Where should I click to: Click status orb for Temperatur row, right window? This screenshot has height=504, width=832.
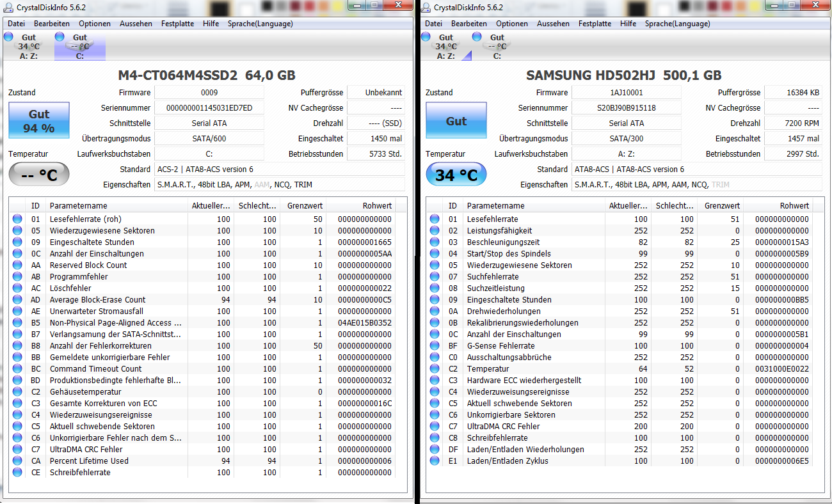pyautogui.click(x=435, y=369)
